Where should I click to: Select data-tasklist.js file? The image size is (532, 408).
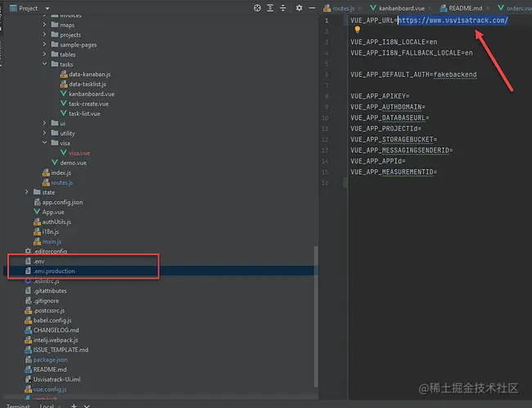coord(88,84)
